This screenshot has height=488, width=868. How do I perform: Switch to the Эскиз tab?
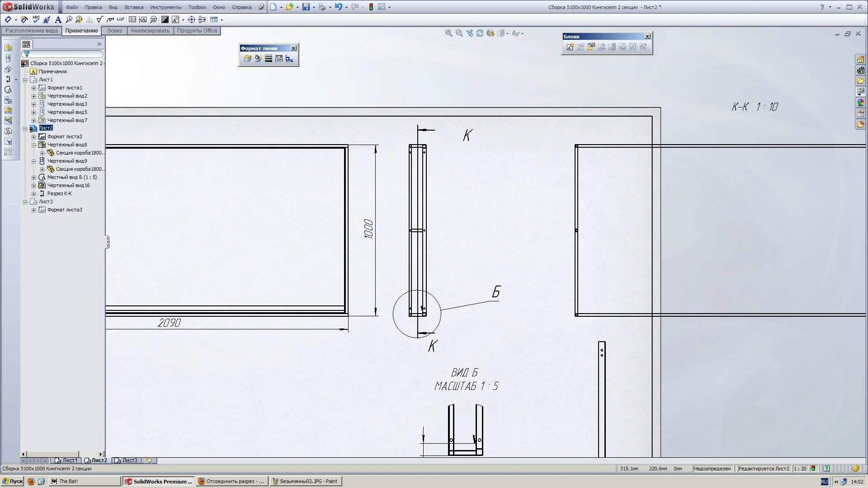pos(114,31)
